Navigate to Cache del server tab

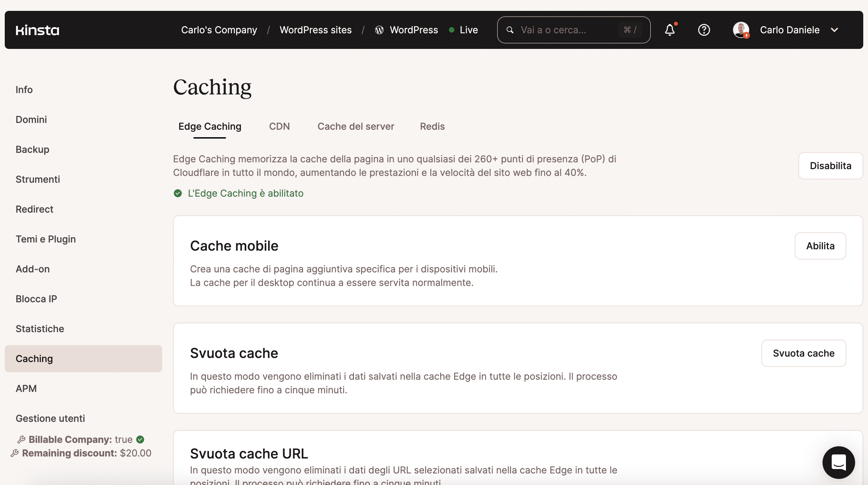[x=356, y=126]
